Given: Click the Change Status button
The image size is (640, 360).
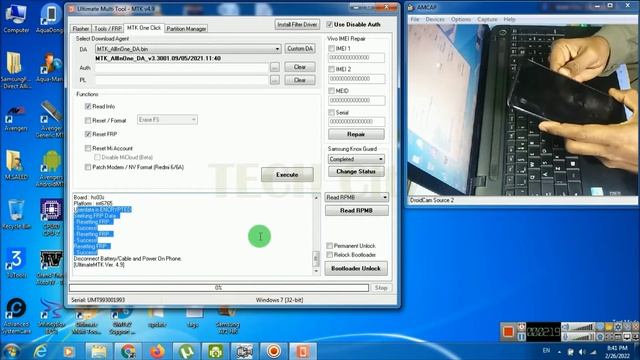Looking at the screenshot, I should pos(356,171).
